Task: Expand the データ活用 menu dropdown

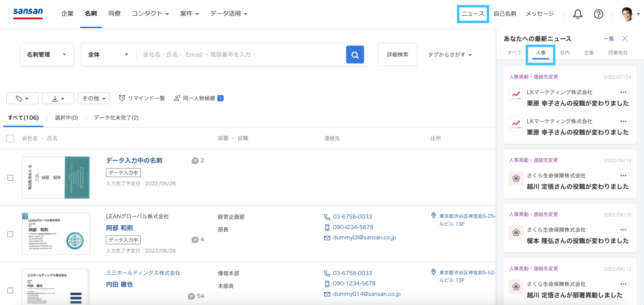Action: coord(228,14)
